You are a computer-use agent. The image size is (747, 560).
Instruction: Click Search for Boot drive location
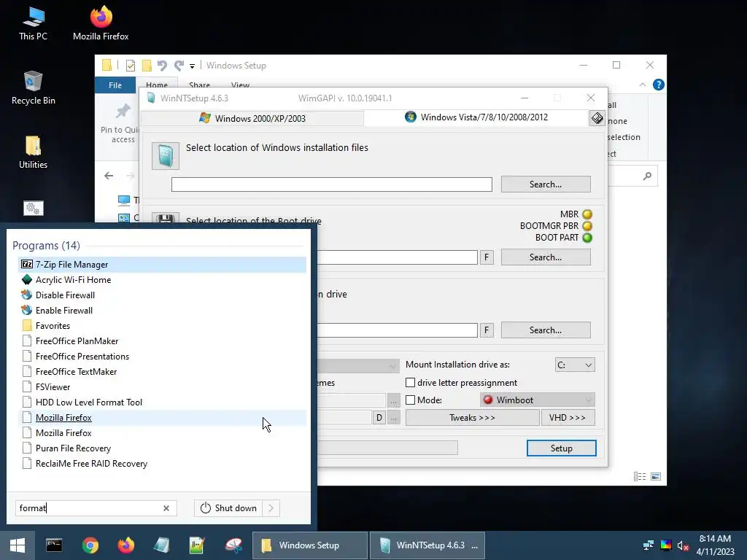[546, 257]
